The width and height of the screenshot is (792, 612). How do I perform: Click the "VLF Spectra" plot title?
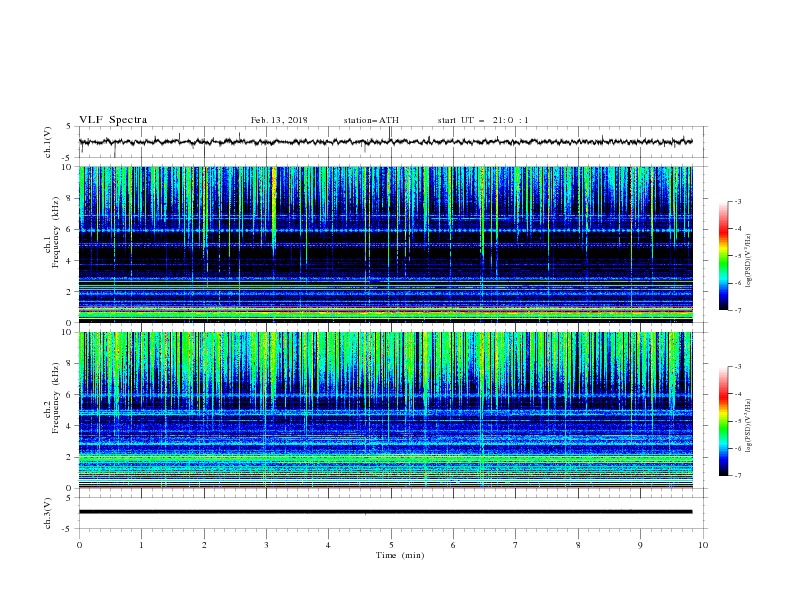[x=113, y=120]
